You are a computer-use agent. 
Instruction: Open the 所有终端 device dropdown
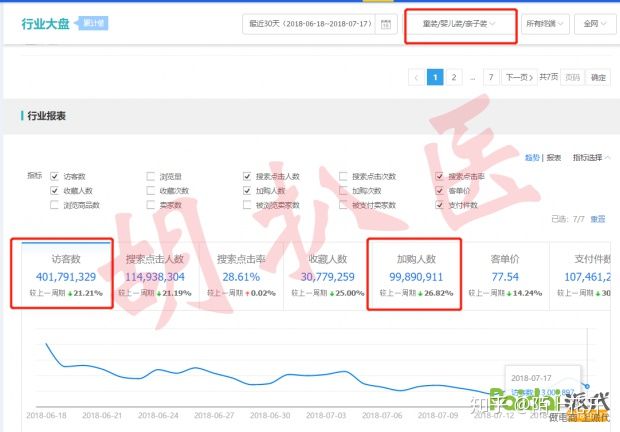[x=545, y=24]
